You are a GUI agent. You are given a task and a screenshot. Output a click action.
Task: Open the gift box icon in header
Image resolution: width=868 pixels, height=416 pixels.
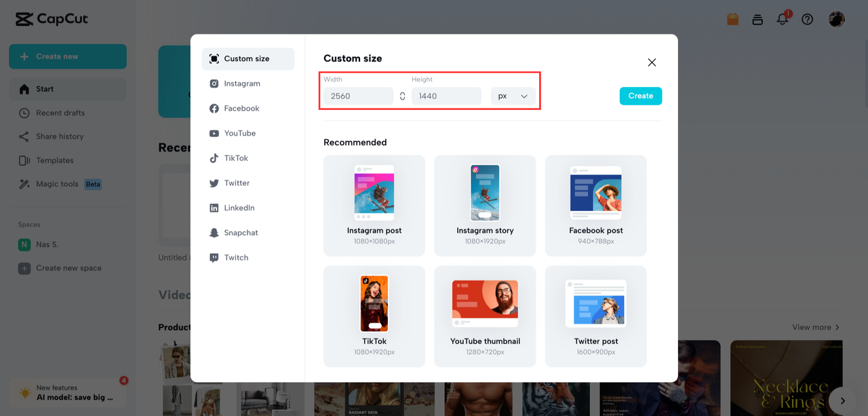tap(732, 19)
